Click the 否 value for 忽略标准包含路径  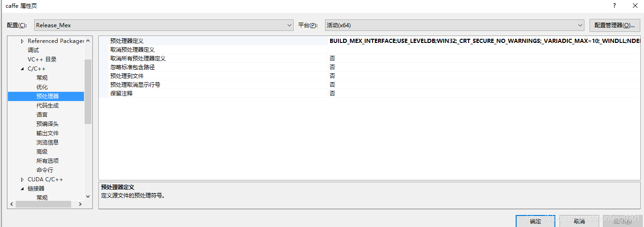(332, 67)
